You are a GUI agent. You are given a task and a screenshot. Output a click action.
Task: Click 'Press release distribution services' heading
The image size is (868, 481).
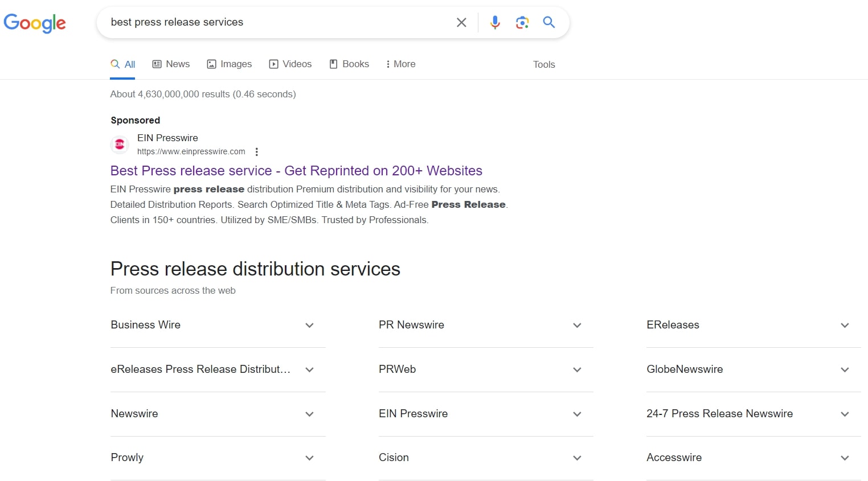[x=255, y=269]
